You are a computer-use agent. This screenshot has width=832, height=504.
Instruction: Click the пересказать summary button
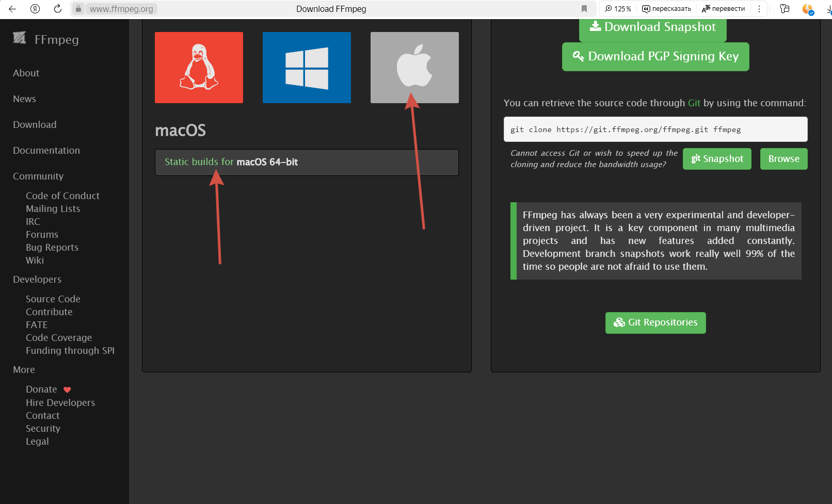coord(666,9)
